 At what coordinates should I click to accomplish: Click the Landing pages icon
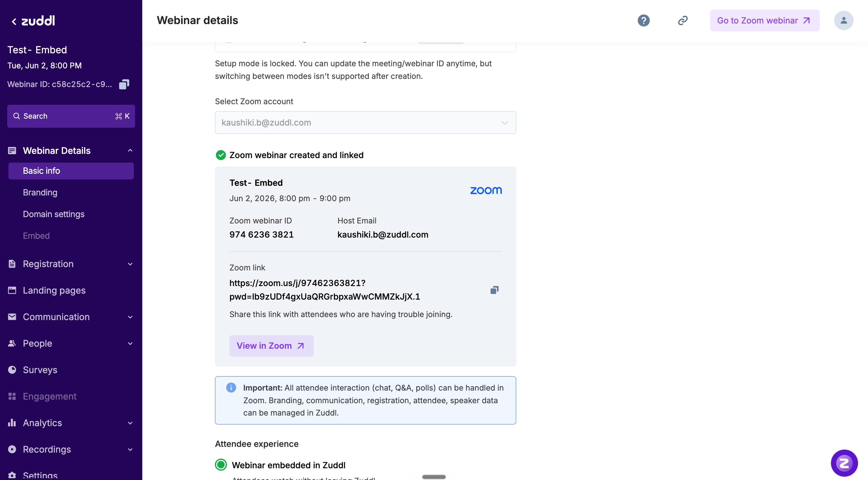12,290
